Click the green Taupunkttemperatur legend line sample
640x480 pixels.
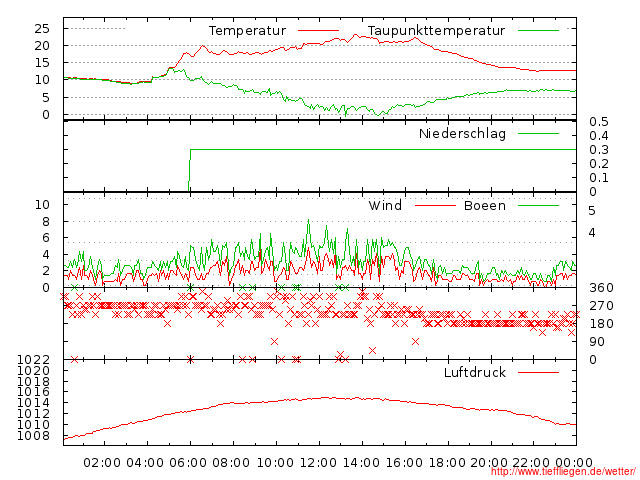[538, 31]
